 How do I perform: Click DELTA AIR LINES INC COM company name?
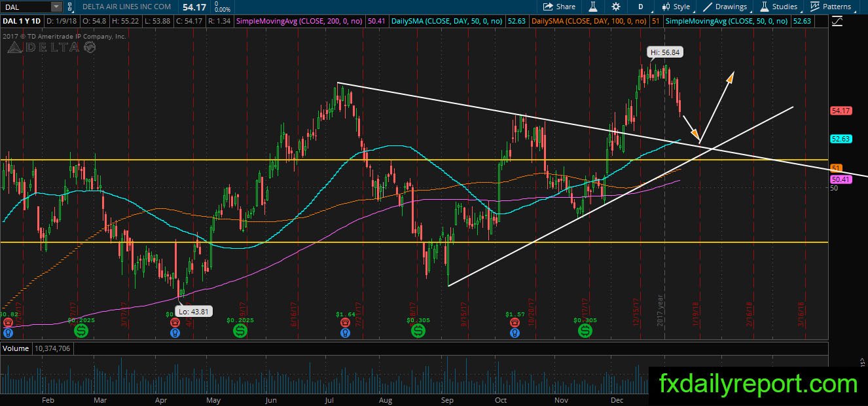126,7
